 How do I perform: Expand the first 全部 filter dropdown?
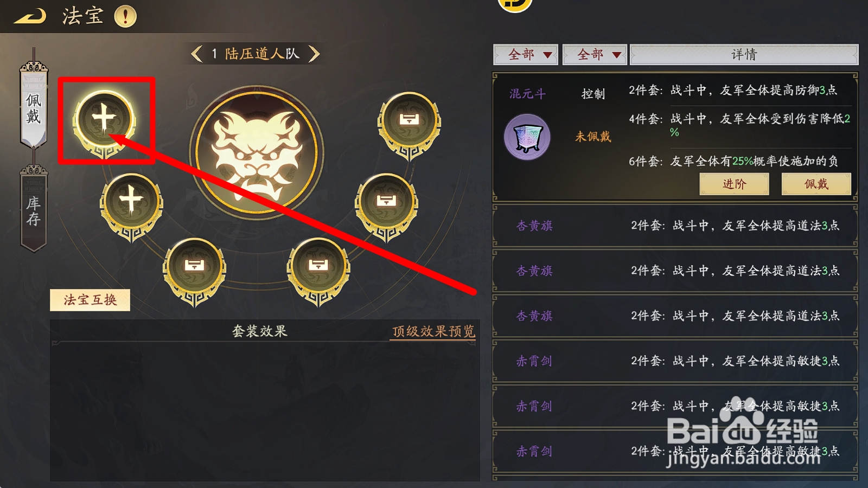pos(526,55)
